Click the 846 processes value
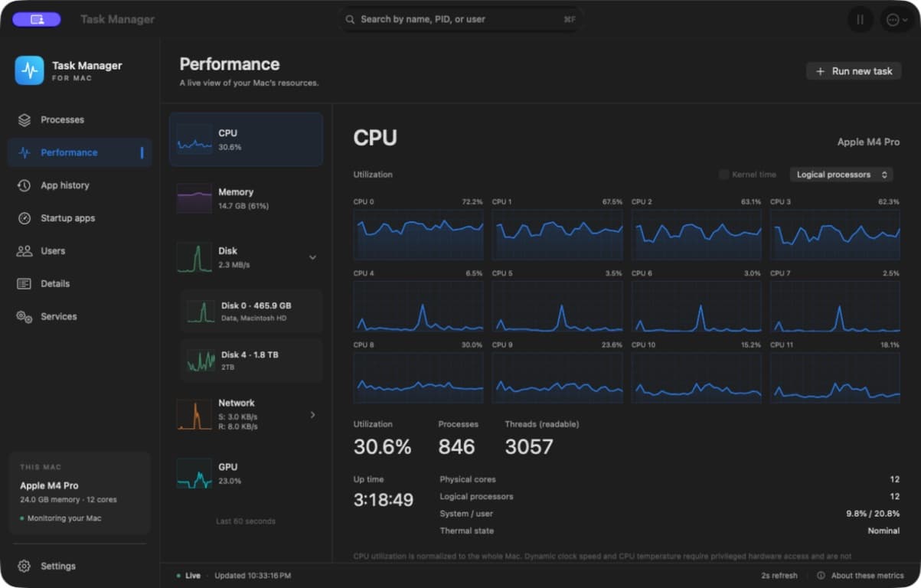Viewport: 921px width, 588px height. [x=457, y=447]
